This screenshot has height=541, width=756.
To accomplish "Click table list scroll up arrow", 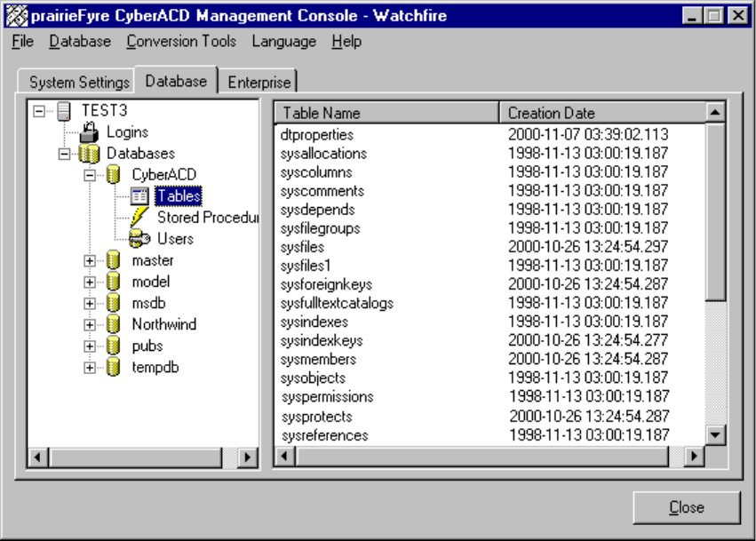I will pyautogui.click(x=715, y=112).
